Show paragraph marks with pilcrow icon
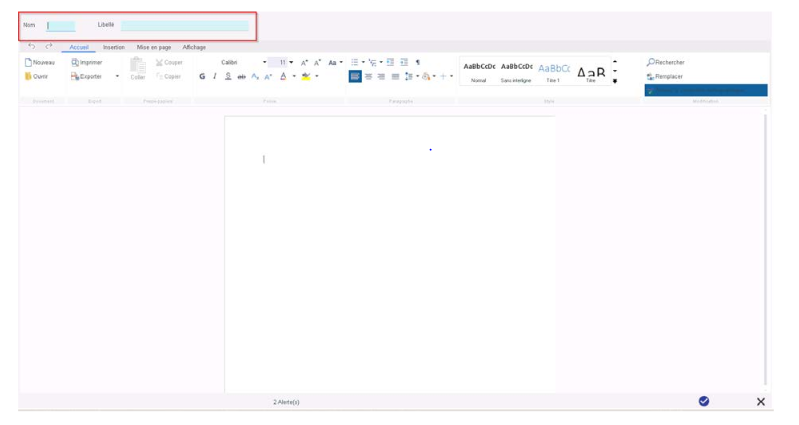This screenshot has width=799, height=425. [417, 62]
